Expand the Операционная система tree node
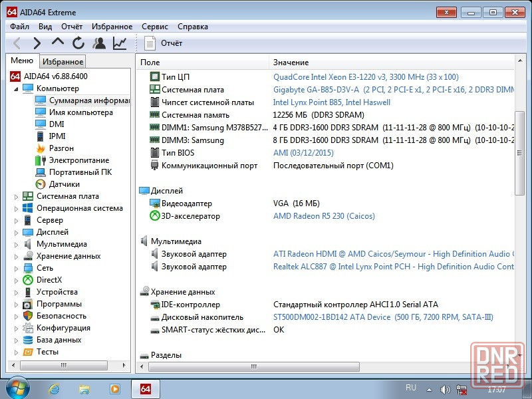This screenshot has width=532, height=399. click(x=16, y=209)
